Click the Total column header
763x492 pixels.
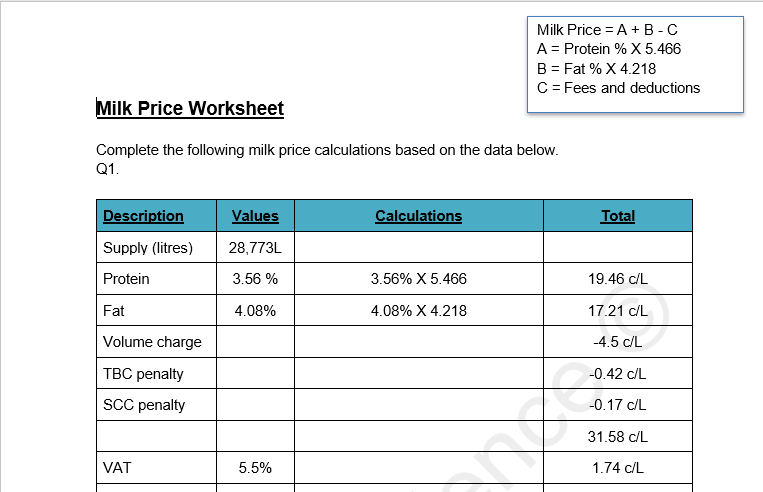click(x=617, y=216)
